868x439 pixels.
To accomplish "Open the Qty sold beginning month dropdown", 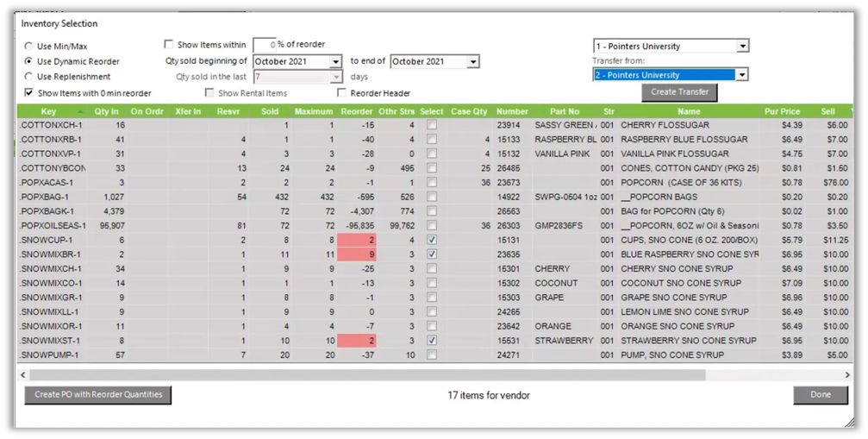I will 335,62.
